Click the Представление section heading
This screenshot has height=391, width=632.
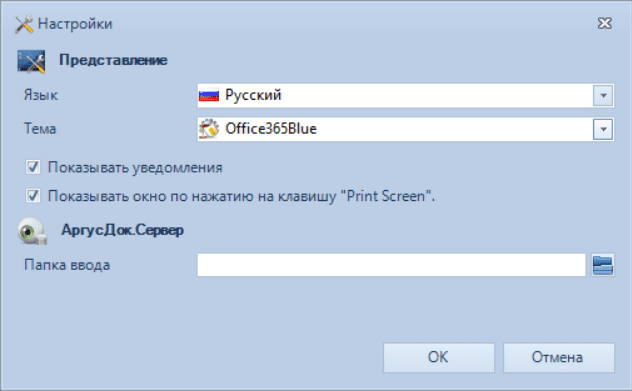(113, 60)
